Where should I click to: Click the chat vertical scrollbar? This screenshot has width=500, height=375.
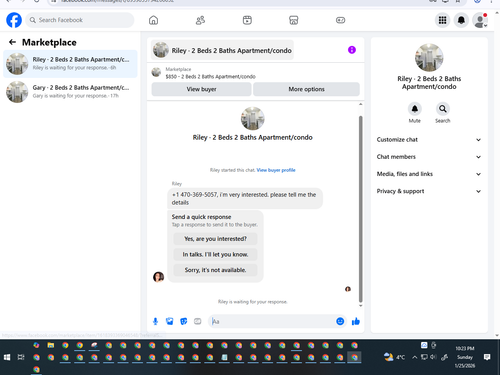point(360,208)
